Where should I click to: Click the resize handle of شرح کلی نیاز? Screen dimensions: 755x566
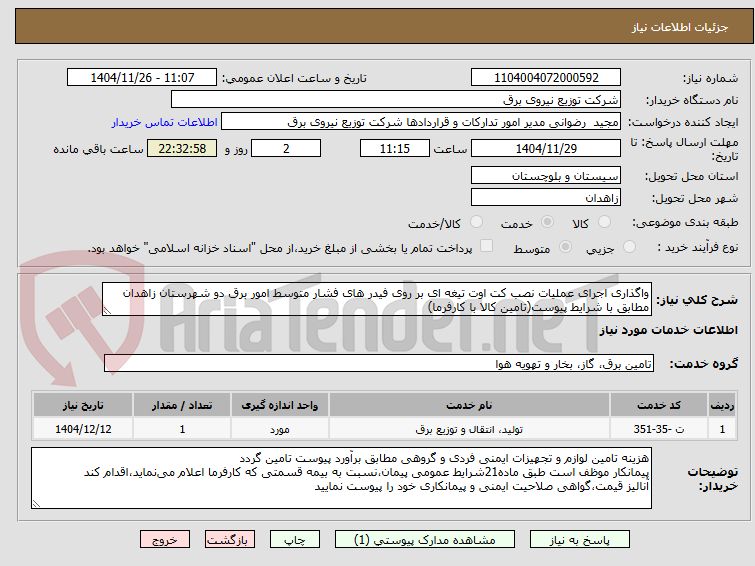(x=107, y=311)
